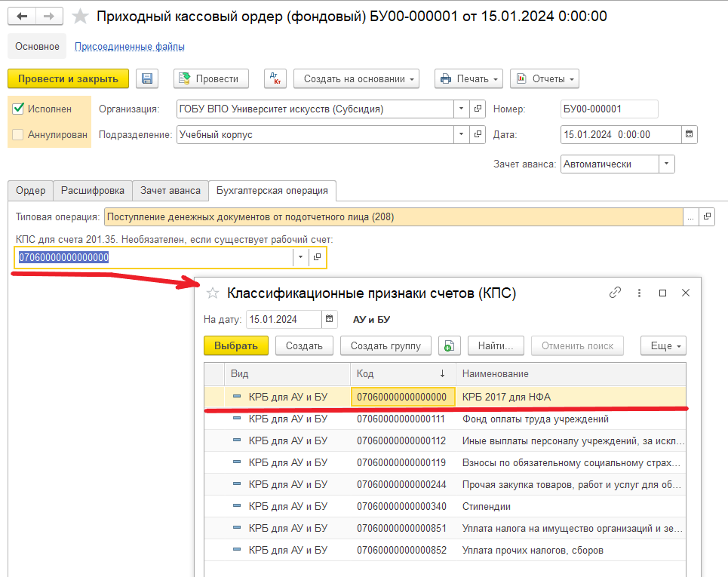Open the Зачет аванса tab

click(x=170, y=191)
